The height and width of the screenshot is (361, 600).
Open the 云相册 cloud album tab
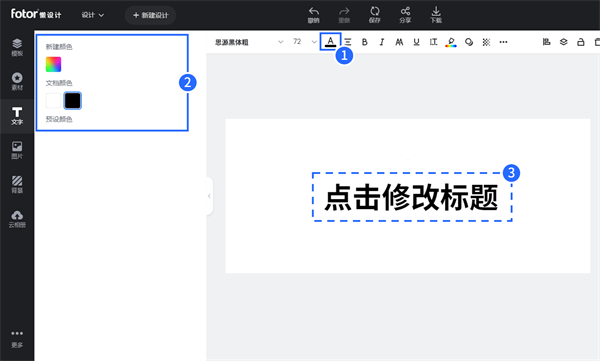[x=17, y=219]
